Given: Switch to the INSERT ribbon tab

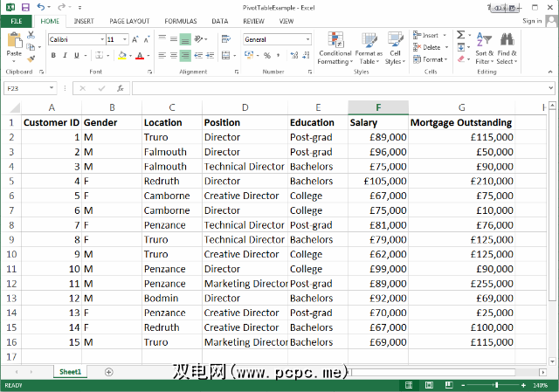Looking at the screenshot, I should [84, 20].
